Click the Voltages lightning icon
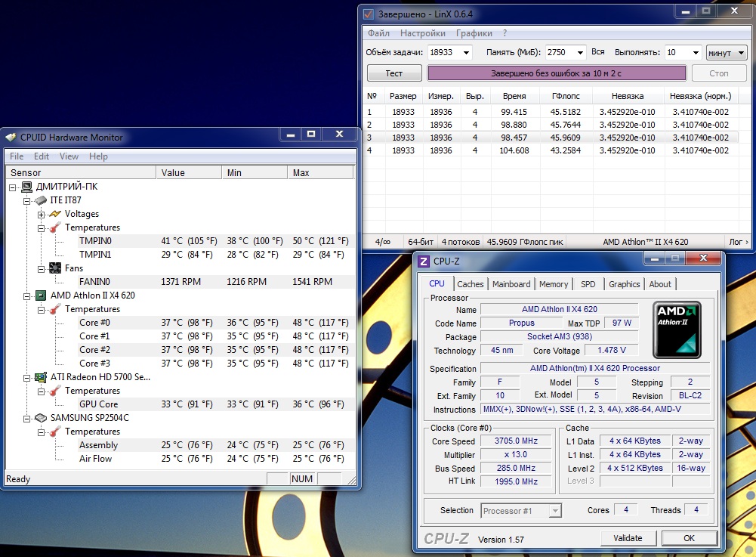Image resolution: width=756 pixels, height=557 pixels. click(55, 214)
